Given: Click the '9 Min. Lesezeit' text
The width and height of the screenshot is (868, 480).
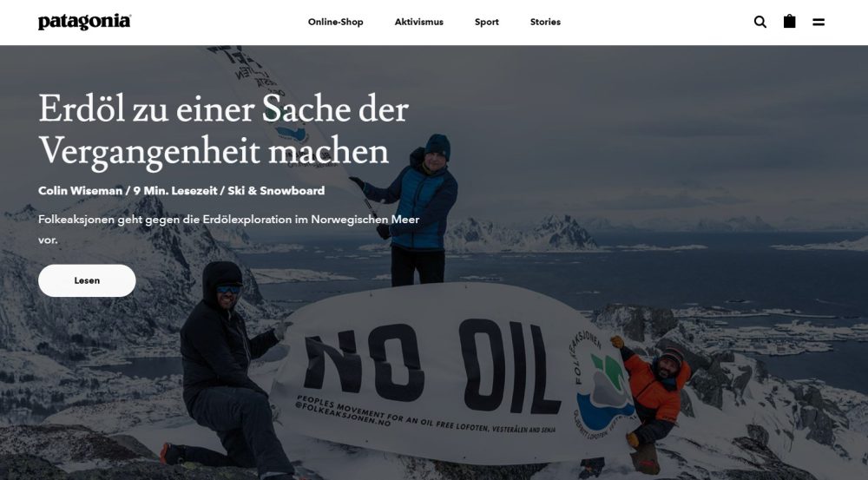Looking at the screenshot, I should pos(175,191).
